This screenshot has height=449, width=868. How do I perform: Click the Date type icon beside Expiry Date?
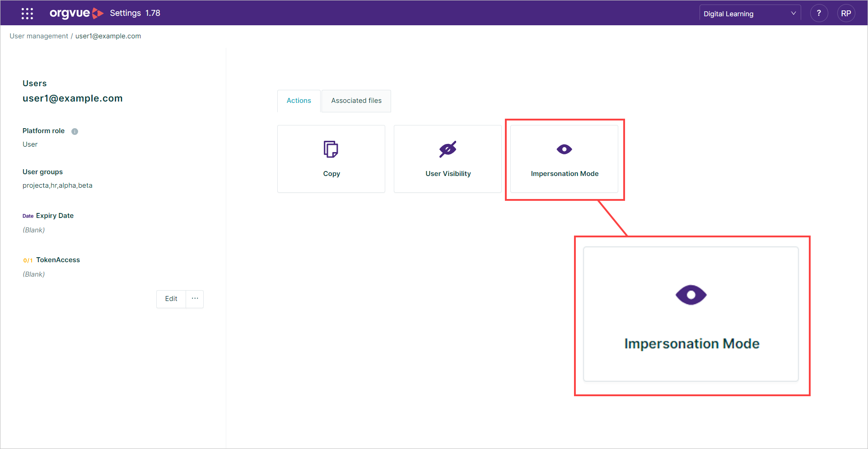[x=28, y=216]
